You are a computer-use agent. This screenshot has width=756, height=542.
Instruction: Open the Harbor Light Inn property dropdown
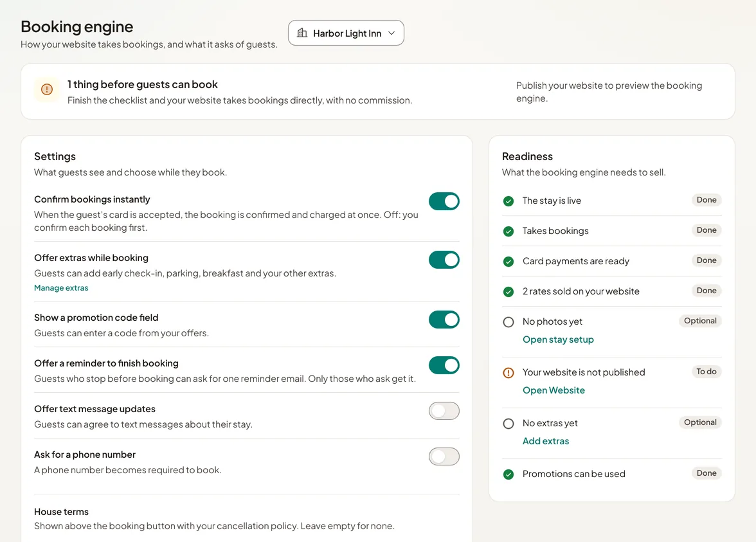pyautogui.click(x=346, y=33)
